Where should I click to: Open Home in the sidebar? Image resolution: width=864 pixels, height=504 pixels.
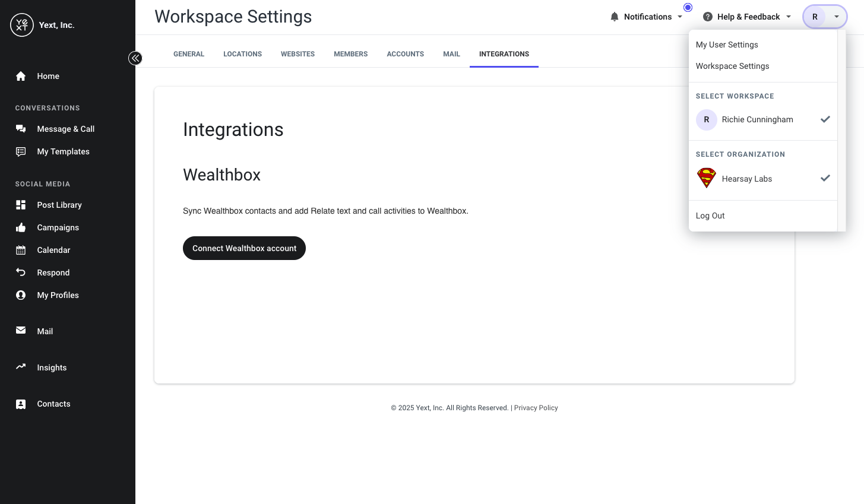pyautogui.click(x=48, y=76)
